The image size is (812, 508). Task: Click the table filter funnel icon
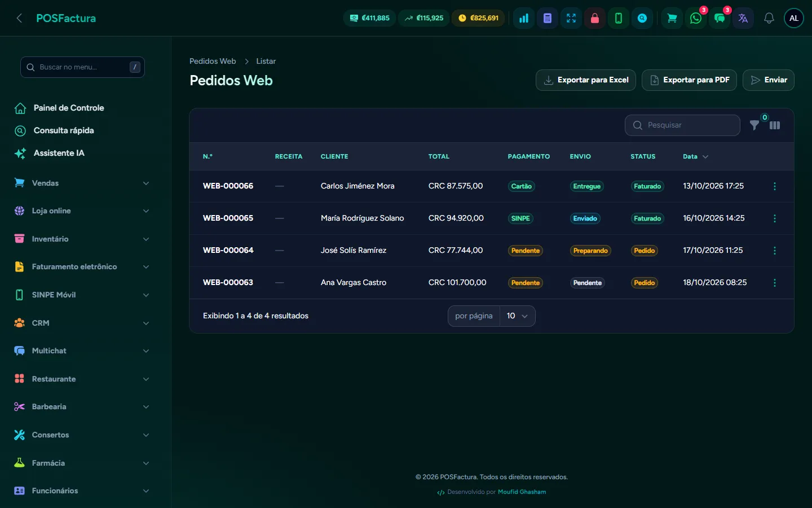[x=754, y=125]
